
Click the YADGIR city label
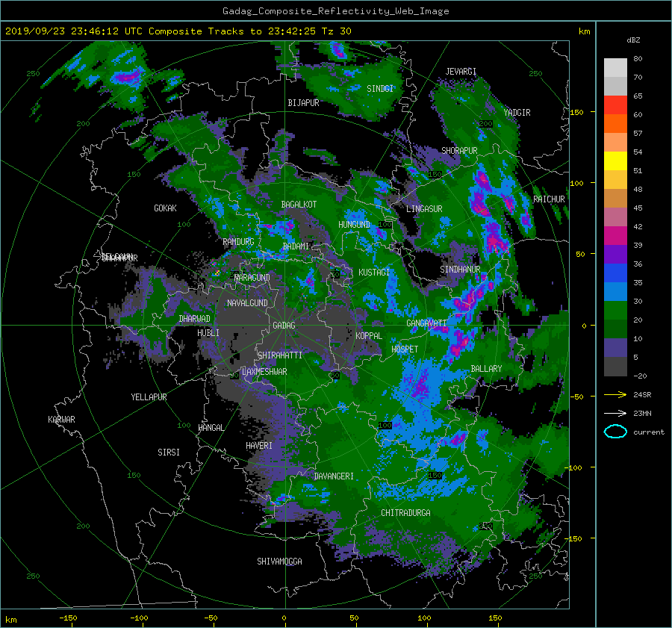517,112
